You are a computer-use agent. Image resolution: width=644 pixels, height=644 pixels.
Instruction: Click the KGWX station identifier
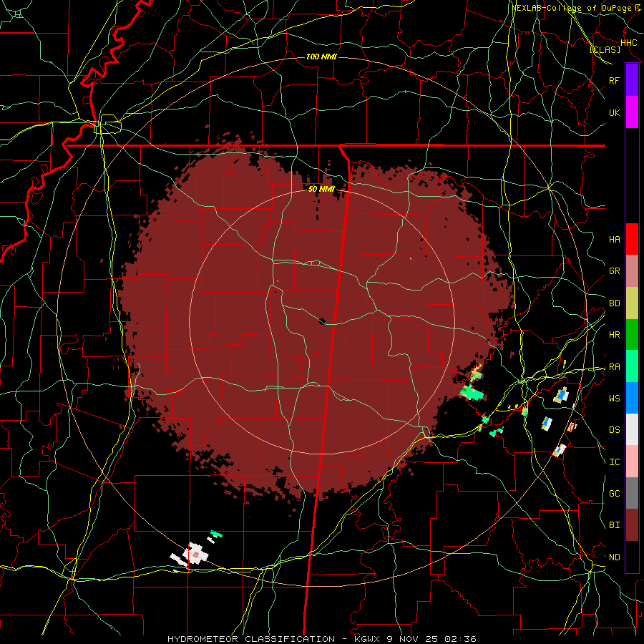point(366,639)
